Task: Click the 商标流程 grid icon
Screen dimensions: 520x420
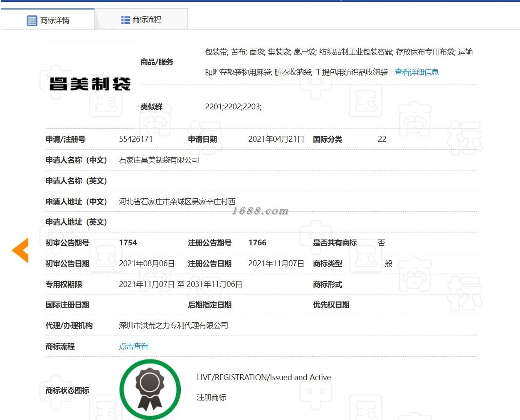Action: tap(125, 20)
